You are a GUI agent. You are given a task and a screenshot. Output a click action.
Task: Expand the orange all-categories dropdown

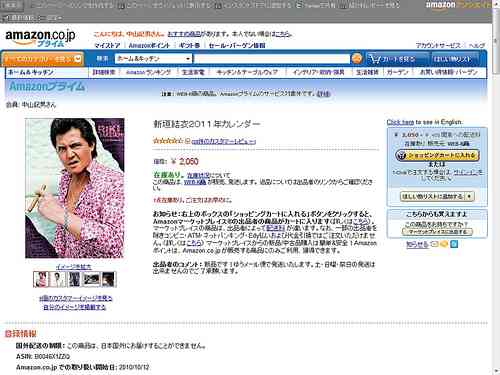click(x=42, y=59)
